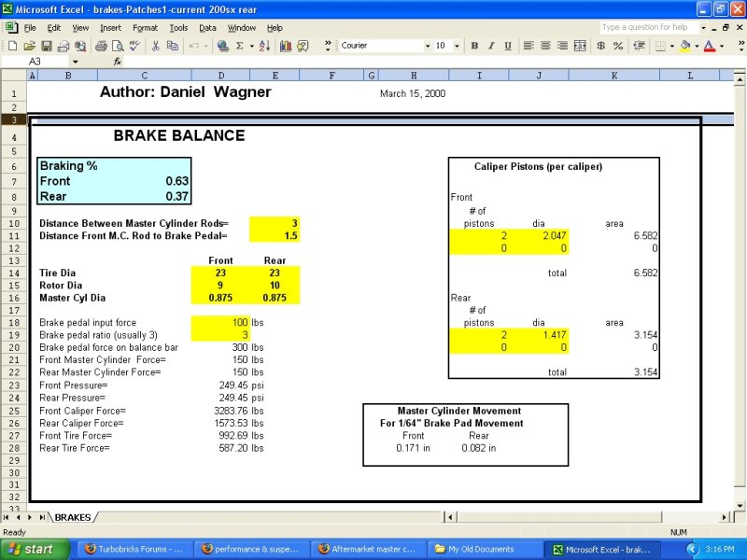Viewport: 747px width, 560px height.
Task: Merge and center cells
Action: click(580, 46)
